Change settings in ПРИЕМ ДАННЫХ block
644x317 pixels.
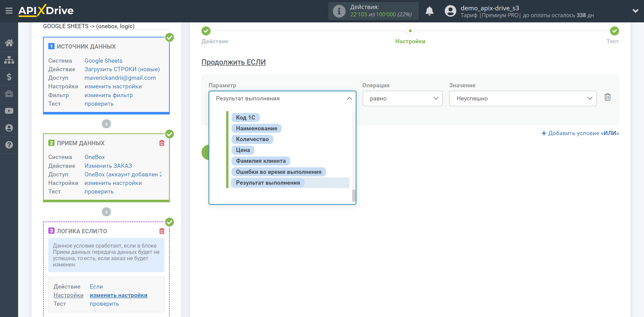(113, 183)
